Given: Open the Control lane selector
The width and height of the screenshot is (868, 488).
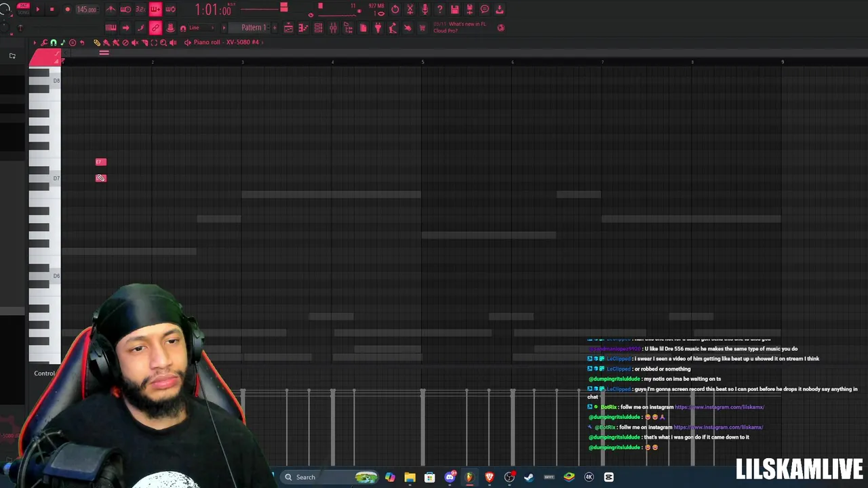Looking at the screenshot, I should coord(45,373).
